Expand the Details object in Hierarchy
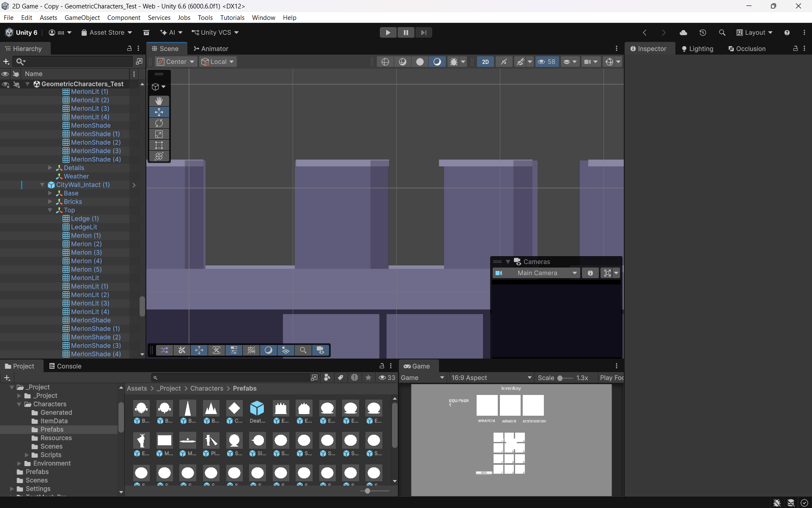The height and width of the screenshot is (508, 812). tap(50, 168)
